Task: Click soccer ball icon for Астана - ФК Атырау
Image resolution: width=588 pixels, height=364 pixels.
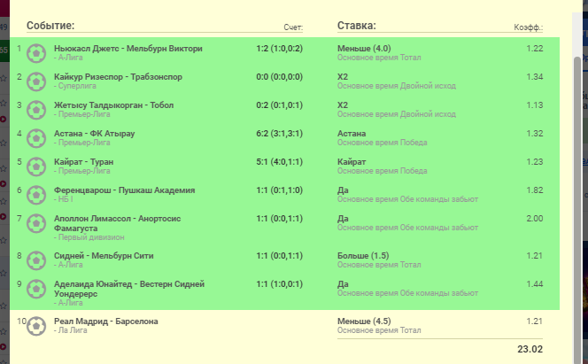Action: pos(36,138)
